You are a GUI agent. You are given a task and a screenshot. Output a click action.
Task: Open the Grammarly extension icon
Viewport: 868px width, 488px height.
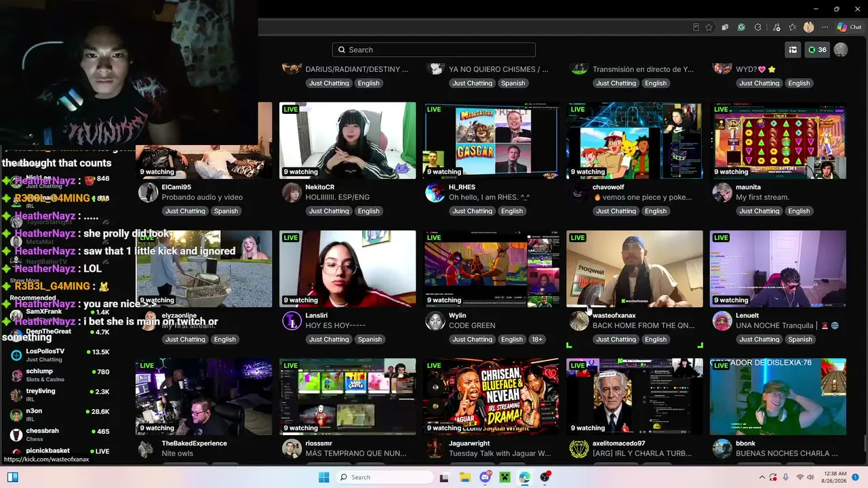741,27
